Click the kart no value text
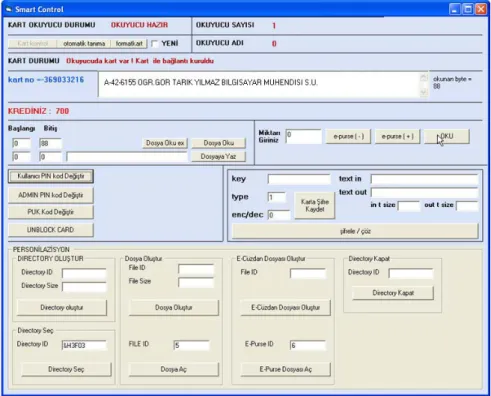The width and height of the screenshot is (491, 396). pos(46,80)
